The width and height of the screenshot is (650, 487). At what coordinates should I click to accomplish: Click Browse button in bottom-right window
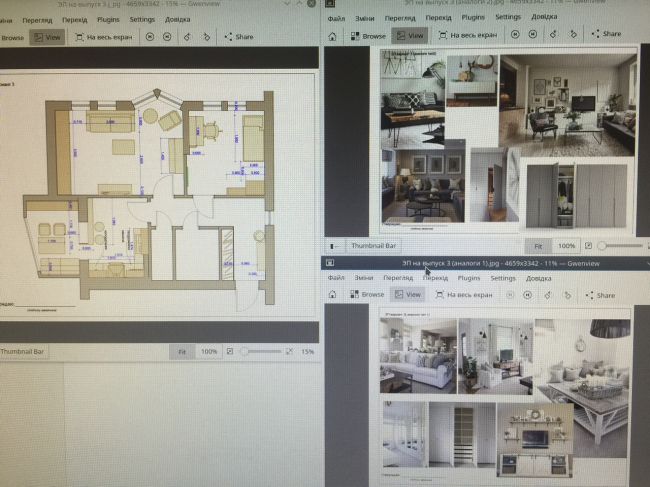coord(367,295)
